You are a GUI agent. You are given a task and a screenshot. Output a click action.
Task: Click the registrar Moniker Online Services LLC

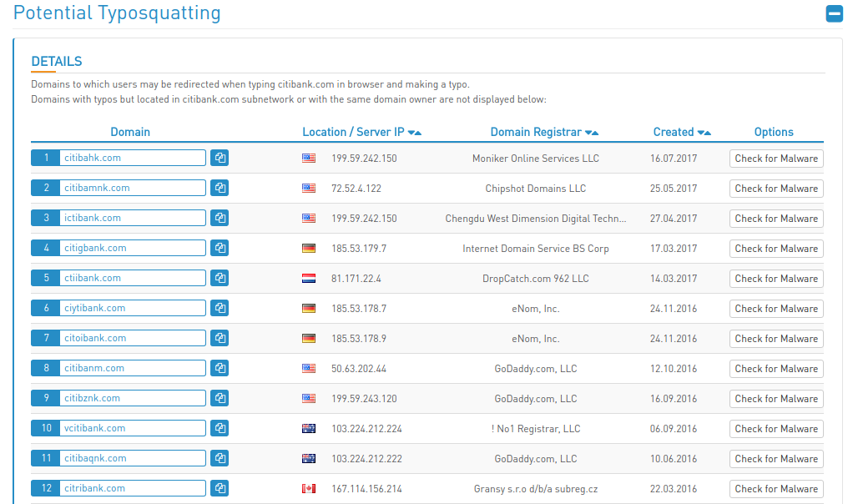535,159
